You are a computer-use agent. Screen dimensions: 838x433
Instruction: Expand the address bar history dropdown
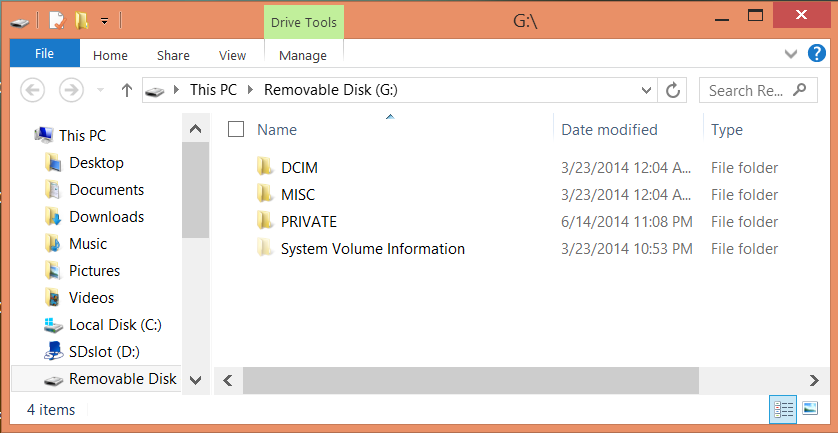pos(646,90)
